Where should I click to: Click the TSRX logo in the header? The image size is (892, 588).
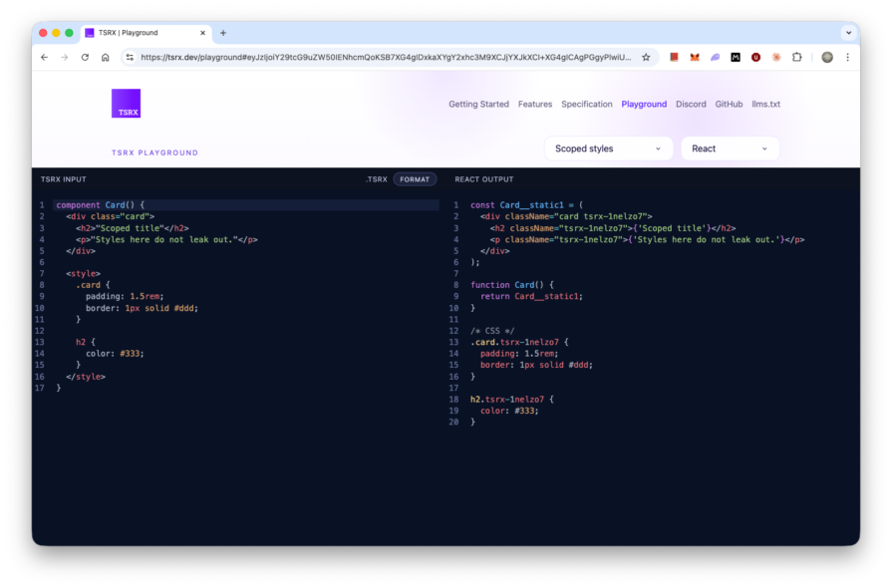126,104
